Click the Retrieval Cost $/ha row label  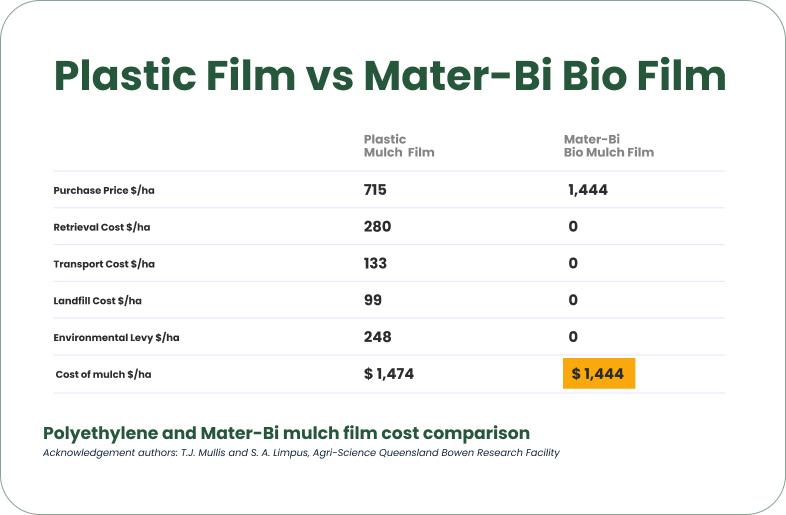[x=102, y=227]
